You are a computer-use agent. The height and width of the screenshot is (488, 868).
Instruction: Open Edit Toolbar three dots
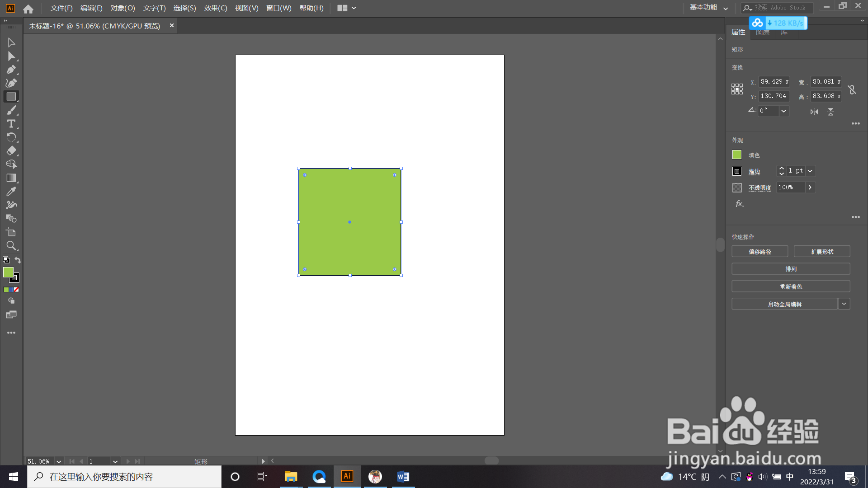pos(11,333)
